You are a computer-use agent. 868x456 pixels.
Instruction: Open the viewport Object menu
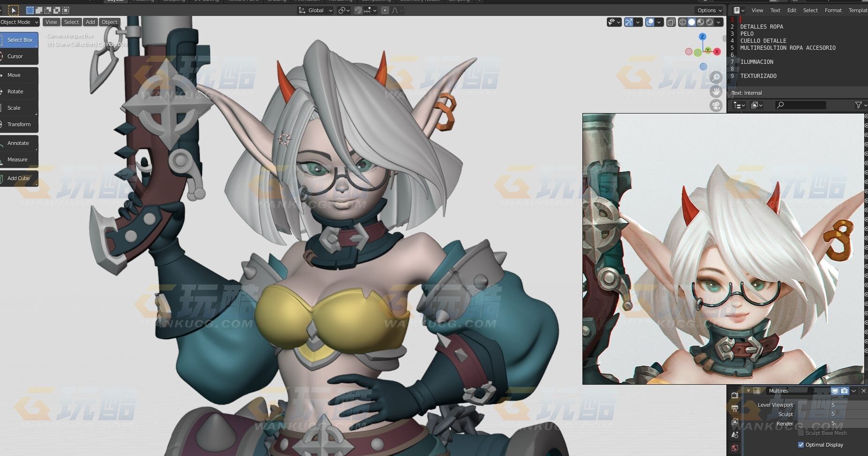click(109, 22)
